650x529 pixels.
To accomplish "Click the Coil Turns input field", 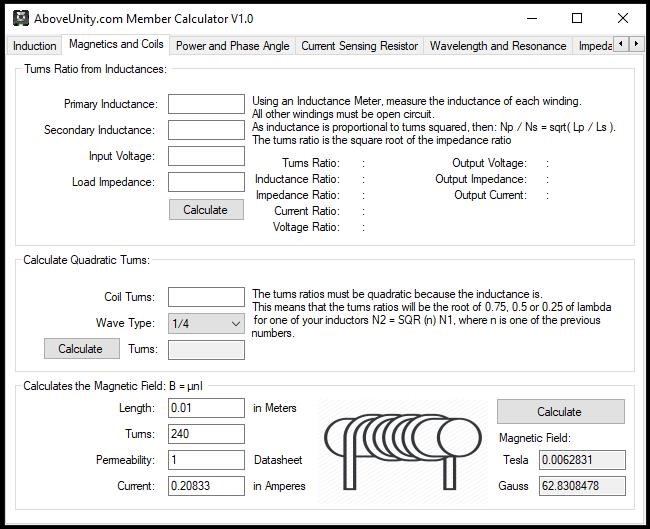I will (x=206, y=297).
